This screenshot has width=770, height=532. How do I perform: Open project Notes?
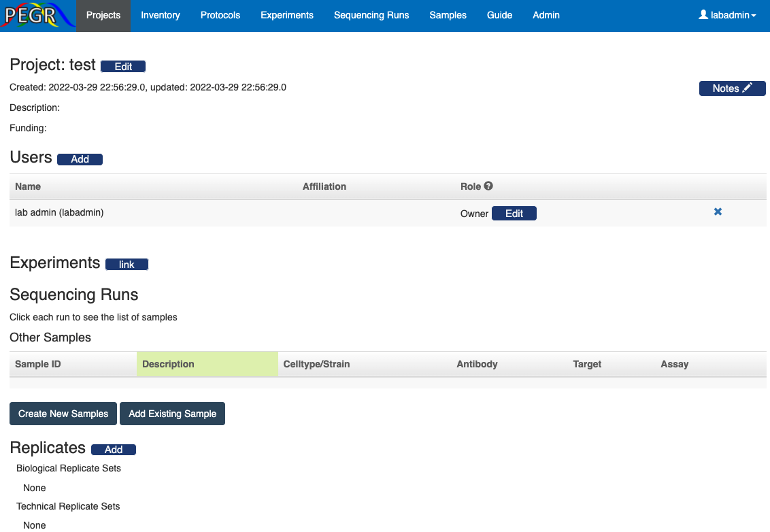(732, 88)
